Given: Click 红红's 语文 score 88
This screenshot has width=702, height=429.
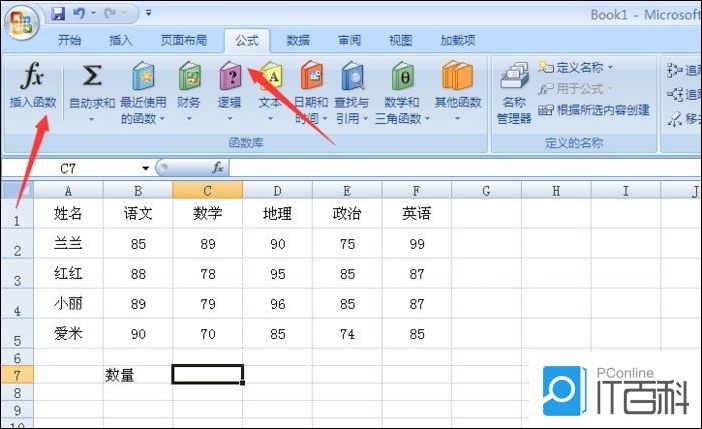Looking at the screenshot, I should point(138,274).
